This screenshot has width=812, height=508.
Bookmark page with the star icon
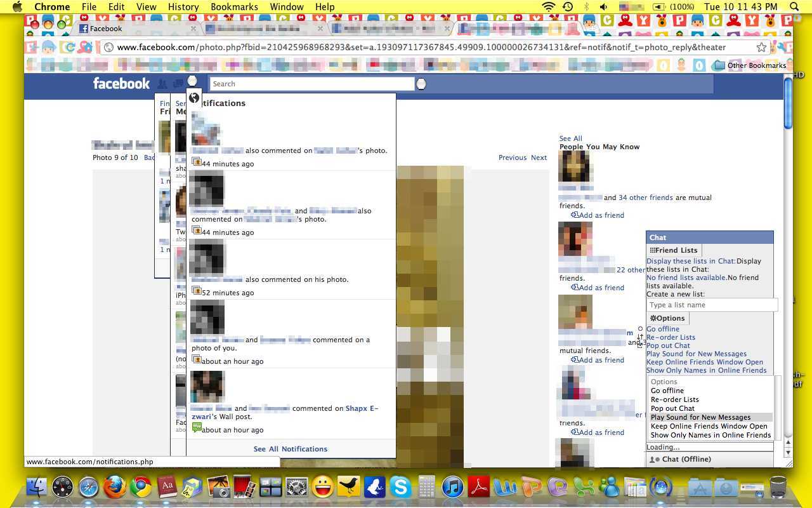(x=761, y=47)
